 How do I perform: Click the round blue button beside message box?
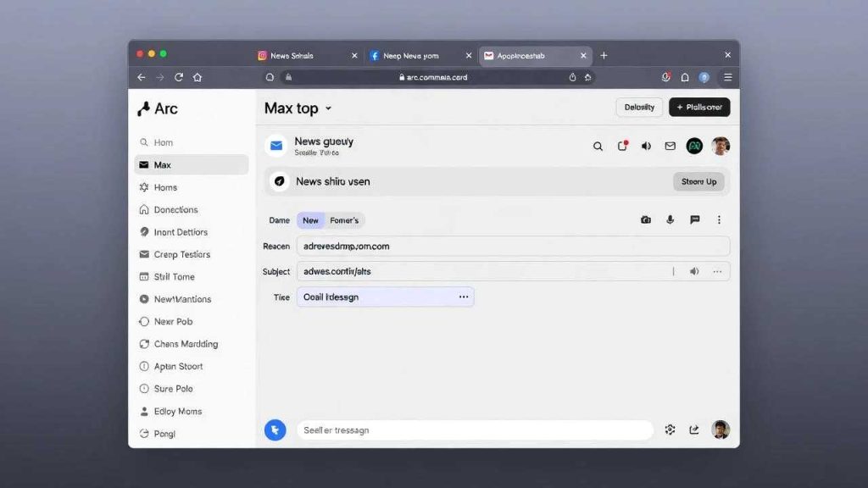[x=275, y=430]
